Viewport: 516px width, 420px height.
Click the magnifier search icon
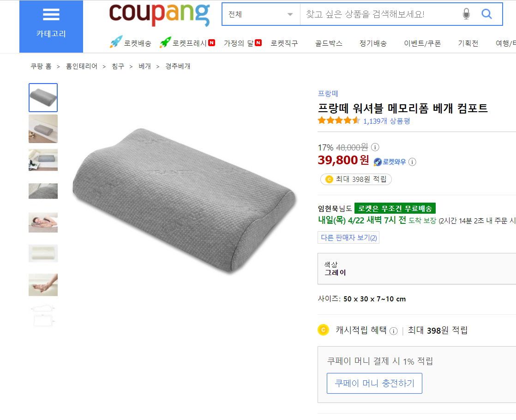pos(486,14)
